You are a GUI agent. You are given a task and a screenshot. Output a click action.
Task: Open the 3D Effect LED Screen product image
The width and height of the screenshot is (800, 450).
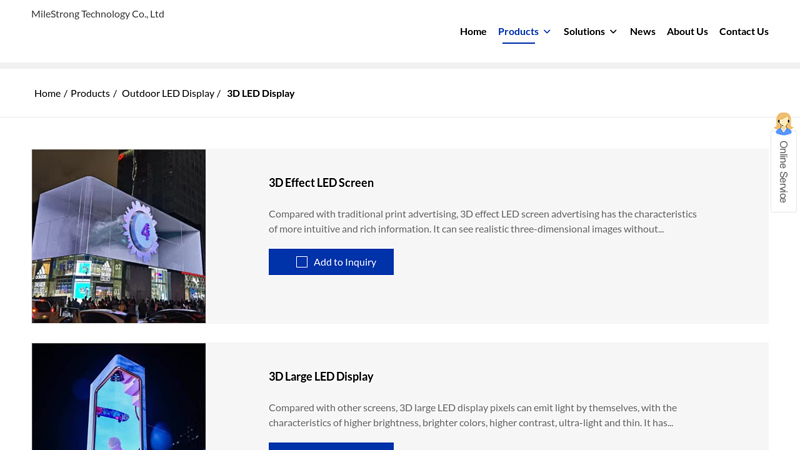[119, 236]
